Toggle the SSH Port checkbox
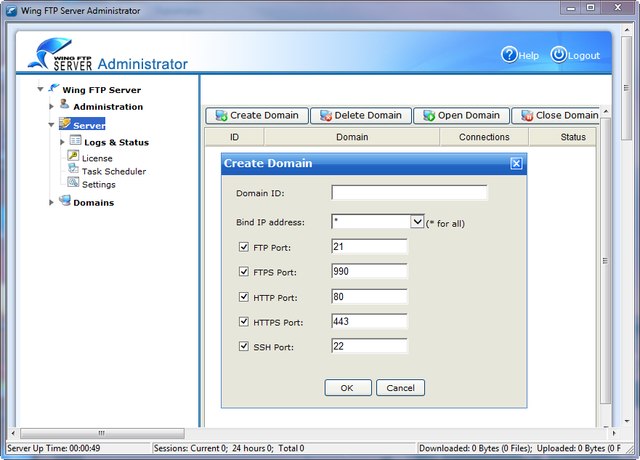 [244, 347]
